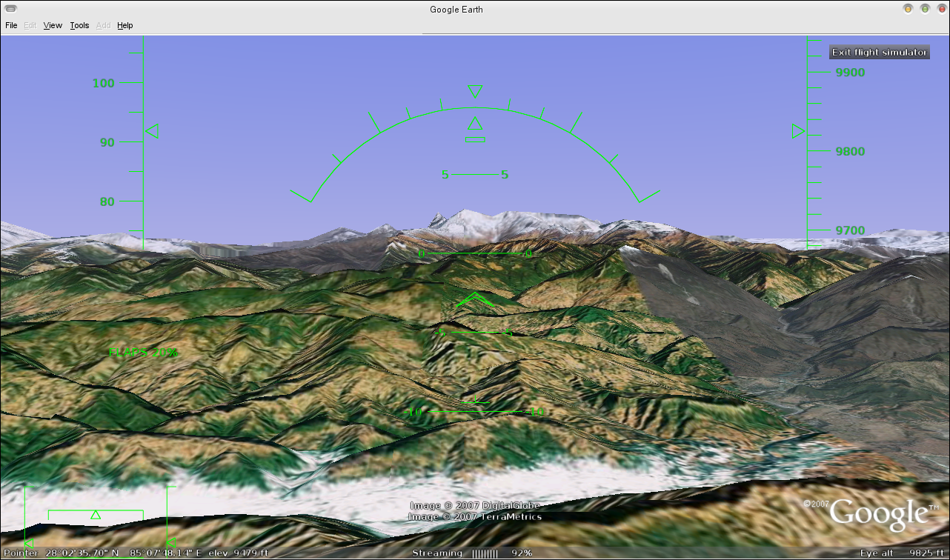Click the Streaming progress bar in the status bar
Screen dimensions: 950x560
[x=485, y=553]
